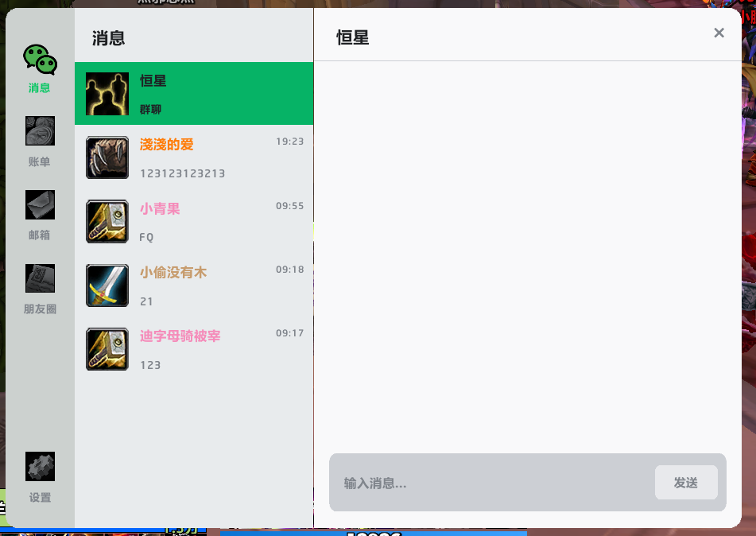The image size is (756, 536).
Task: Click message preview 123123123213
Action: pyautogui.click(x=182, y=173)
